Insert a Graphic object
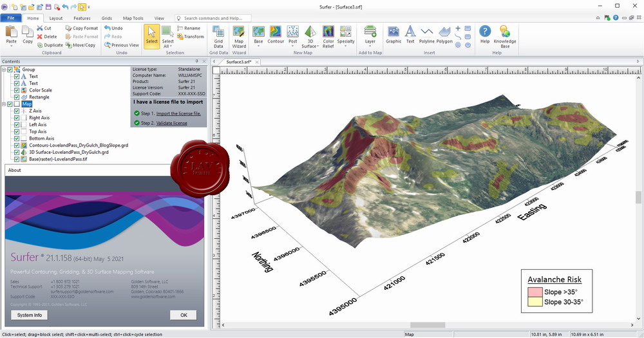This screenshot has width=644, height=338. tap(393, 35)
